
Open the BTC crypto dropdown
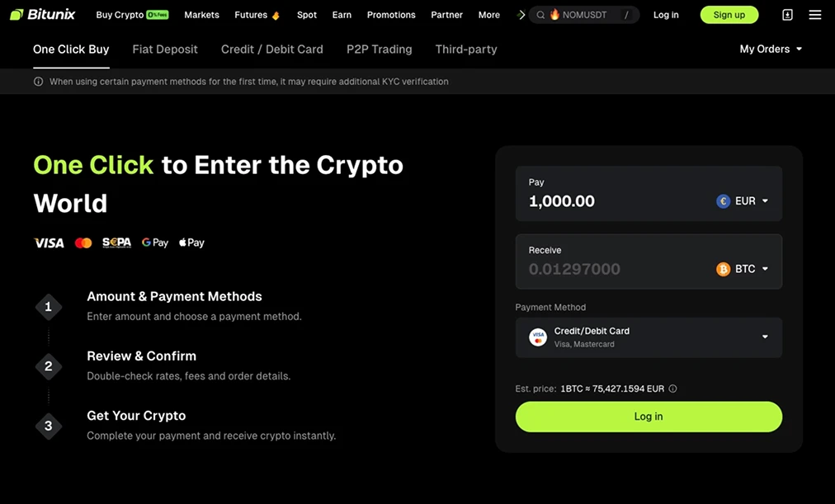[743, 268]
